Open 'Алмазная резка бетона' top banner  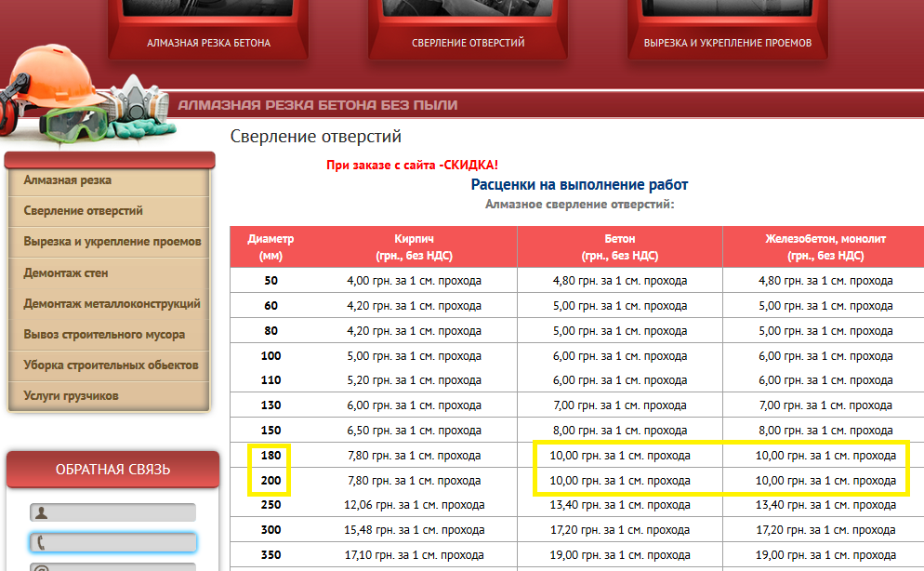(208, 43)
